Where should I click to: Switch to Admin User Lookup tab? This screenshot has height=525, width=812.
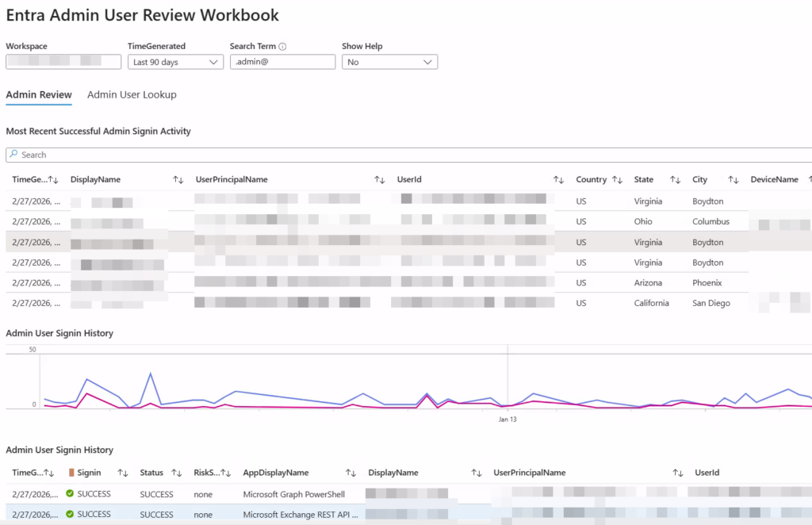132,95
